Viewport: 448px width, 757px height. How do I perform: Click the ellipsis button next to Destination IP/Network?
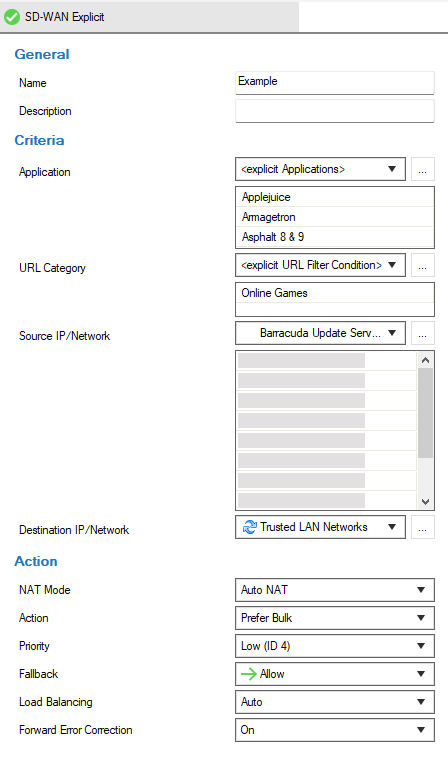pyautogui.click(x=422, y=527)
